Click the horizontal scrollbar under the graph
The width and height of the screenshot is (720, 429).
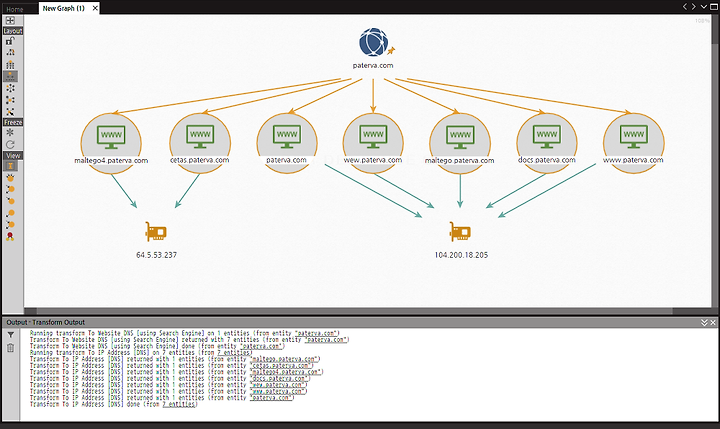(354, 311)
